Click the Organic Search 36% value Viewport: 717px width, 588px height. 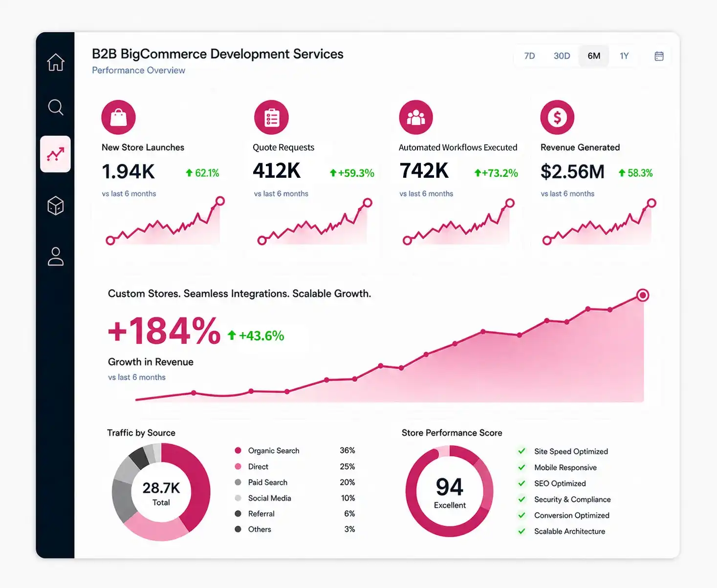click(347, 450)
